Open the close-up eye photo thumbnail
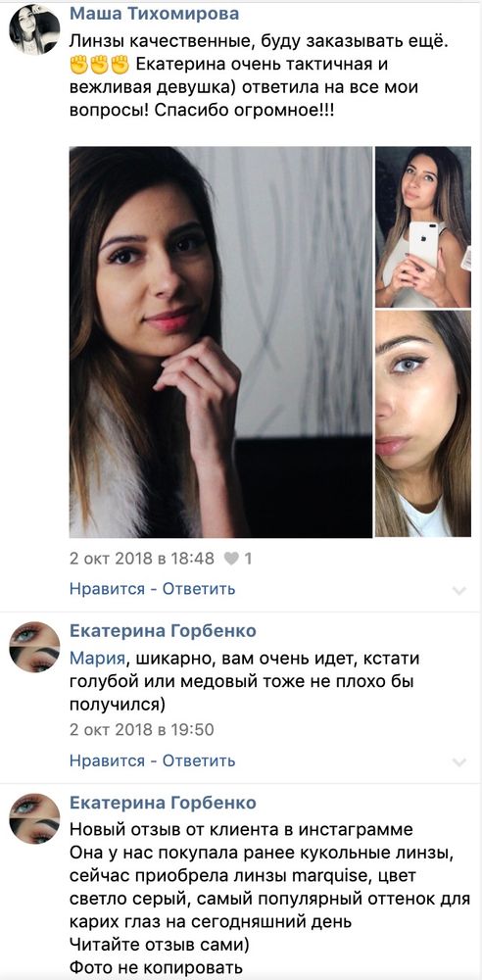Image resolution: width=482 pixels, height=980 pixels. (423, 423)
